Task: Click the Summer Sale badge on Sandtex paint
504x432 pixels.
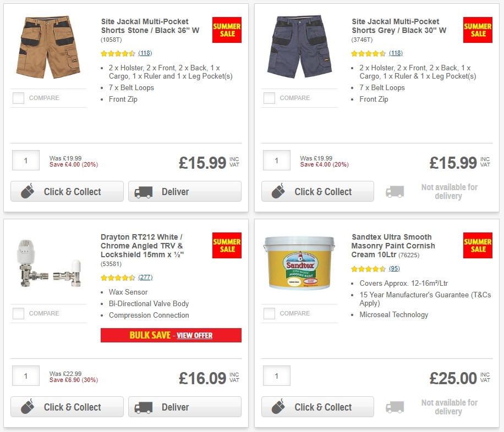Action: 477,245
